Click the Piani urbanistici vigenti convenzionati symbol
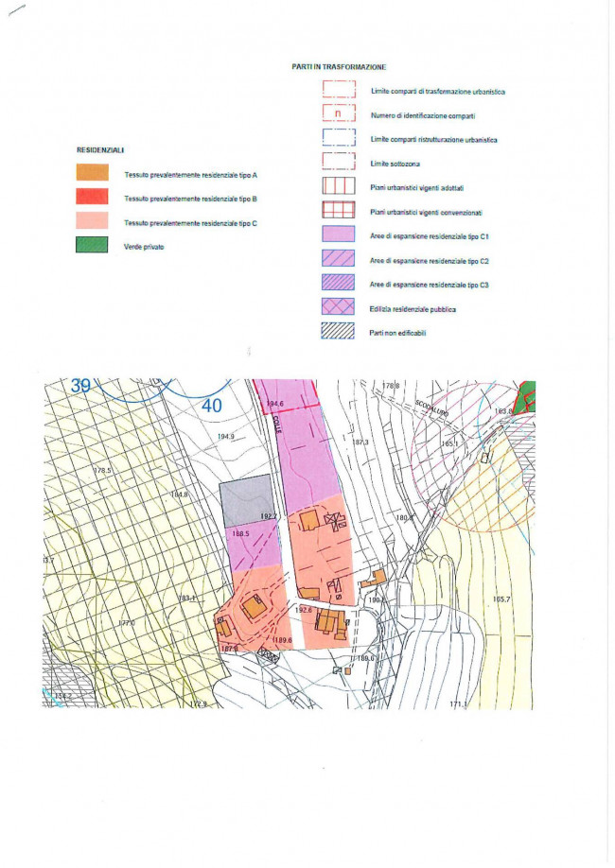The height and width of the screenshot is (868, 615). coord(338,210)
